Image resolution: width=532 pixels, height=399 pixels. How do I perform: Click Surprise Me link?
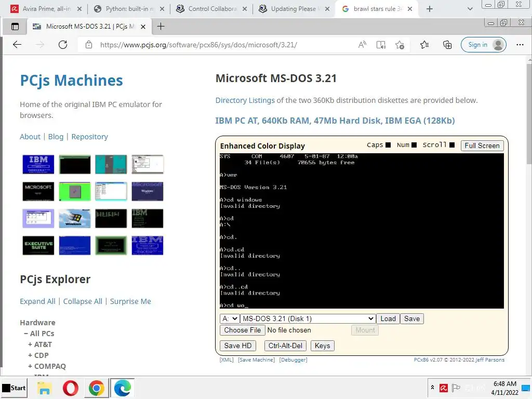[130, 301]
